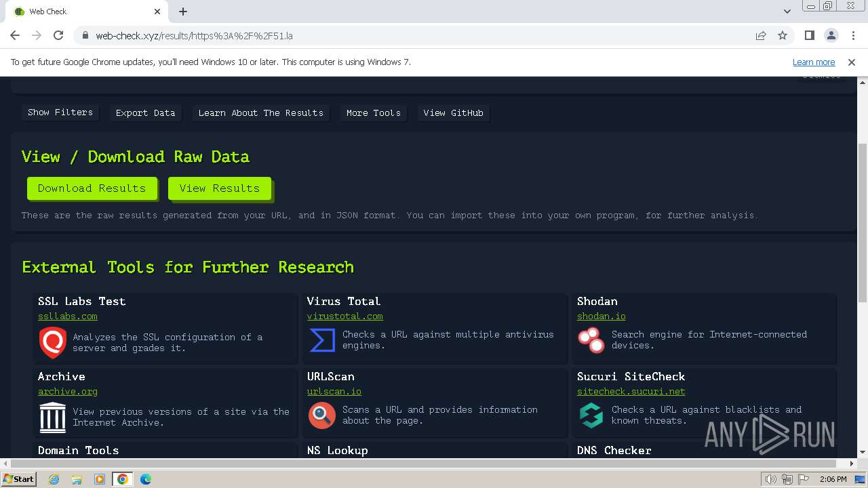Open the sitecheck.sucuri.net link
Image resolution: width=868 pixels, height=488 pixels.
[x=631, y=392]
